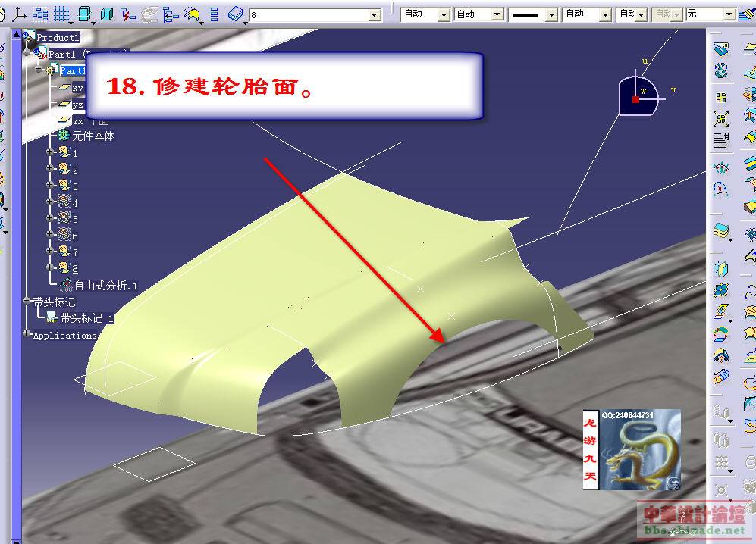The width and height of the screenshot is (756, 544).
Task: Select Product1 in the specification tree
Action: [58, 37]
